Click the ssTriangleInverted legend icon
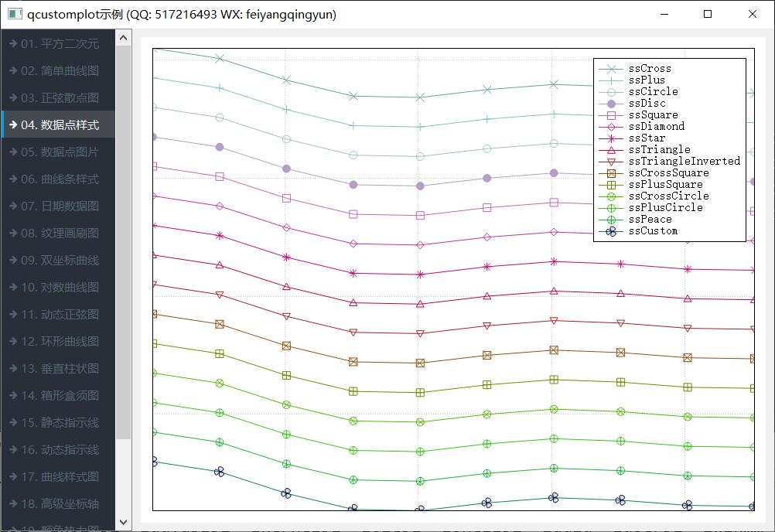 pyautogui.click(x=611, y=162)
